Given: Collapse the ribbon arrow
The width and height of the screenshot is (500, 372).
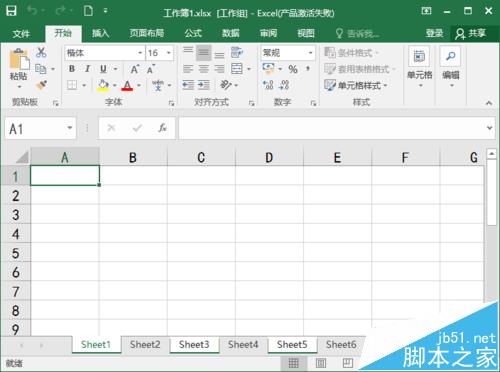Looking at the screenshot, I should (x=489, y=103).
